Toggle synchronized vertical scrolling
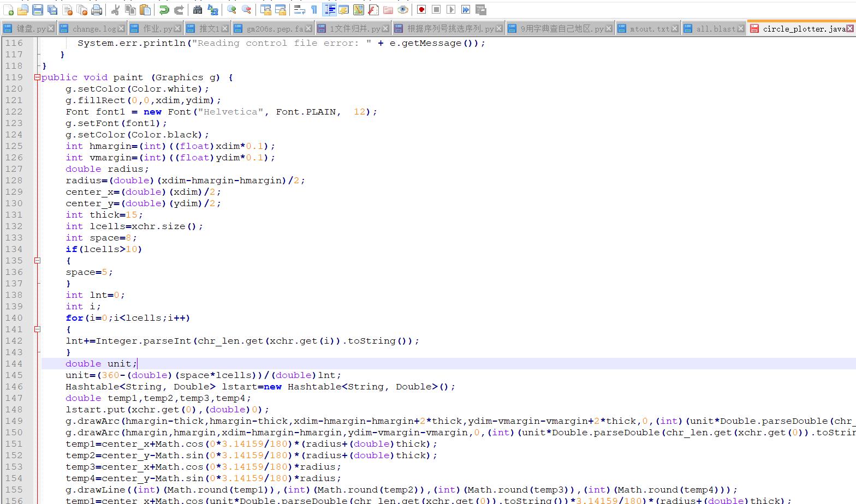 pos(265,10)
